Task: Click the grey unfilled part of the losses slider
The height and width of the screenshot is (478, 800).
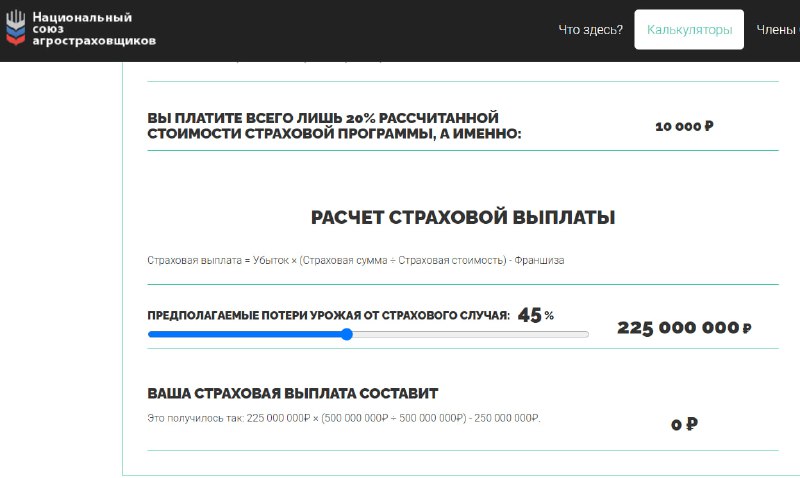Action: (x=470, y=335)
